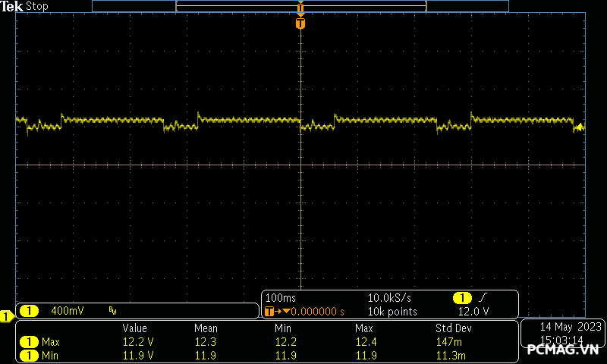607x364 pixels.
Task: Click the orange trigger position marker
Action: click(300, 24)
